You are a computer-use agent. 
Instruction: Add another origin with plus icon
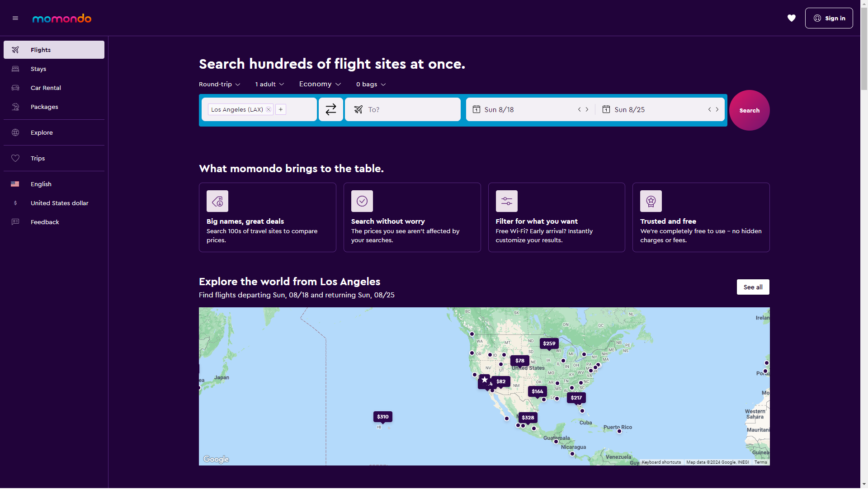coord(281,109)
